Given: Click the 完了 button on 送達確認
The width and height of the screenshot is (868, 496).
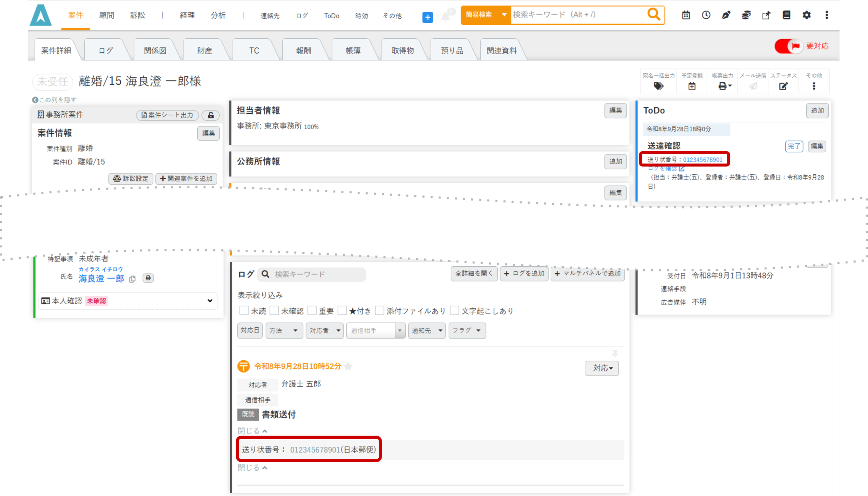Looking at the screenshot, I should (x=794, y=146).
